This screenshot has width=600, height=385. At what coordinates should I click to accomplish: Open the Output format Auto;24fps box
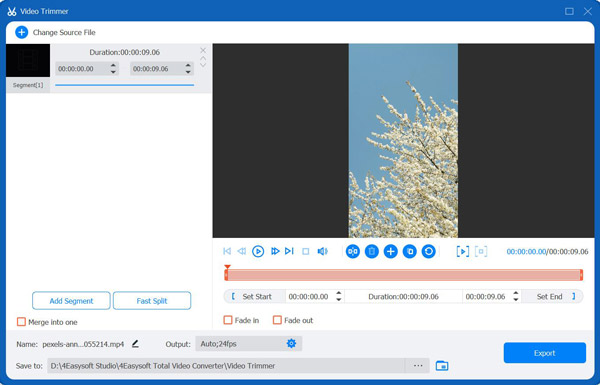click(x=248, y=344)
